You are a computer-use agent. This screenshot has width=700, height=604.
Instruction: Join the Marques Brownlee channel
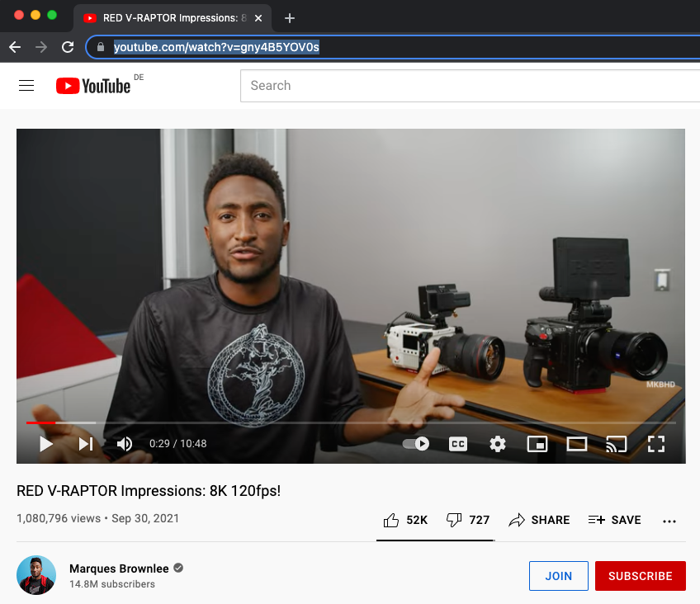pyautogui.click(x=559, y=576)
